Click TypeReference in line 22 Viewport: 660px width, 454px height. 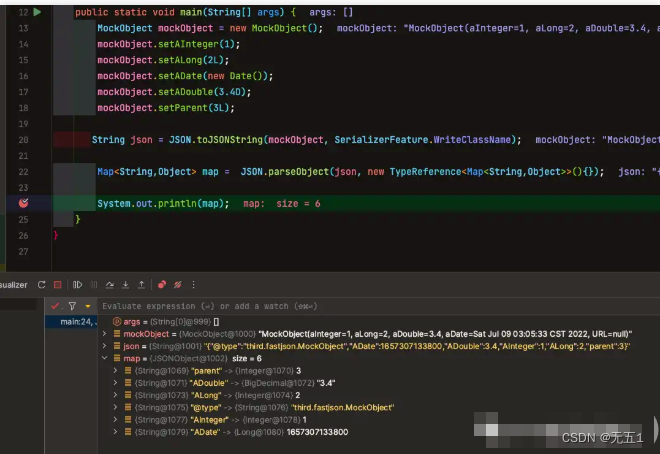pos(425,172)
